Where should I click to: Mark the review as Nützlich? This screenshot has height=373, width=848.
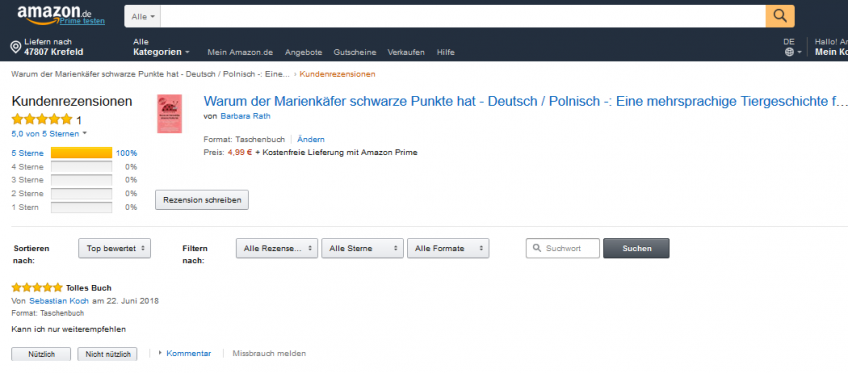click(41, 354)
